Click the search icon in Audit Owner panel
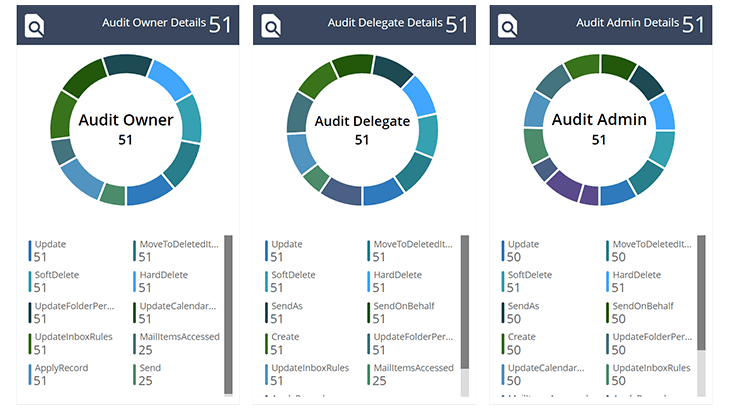Viewport: 729px width, 410px height. (34, 26)
